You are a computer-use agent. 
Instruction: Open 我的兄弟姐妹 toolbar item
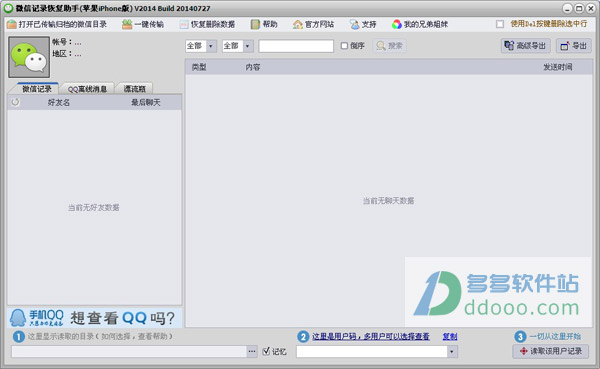[x=420, y=24]
